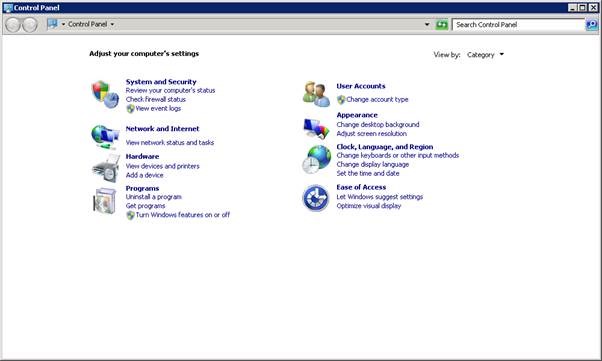This screenshot has height=361, width=602.
Task: Open System and Security category
Action: click(161, 82)
